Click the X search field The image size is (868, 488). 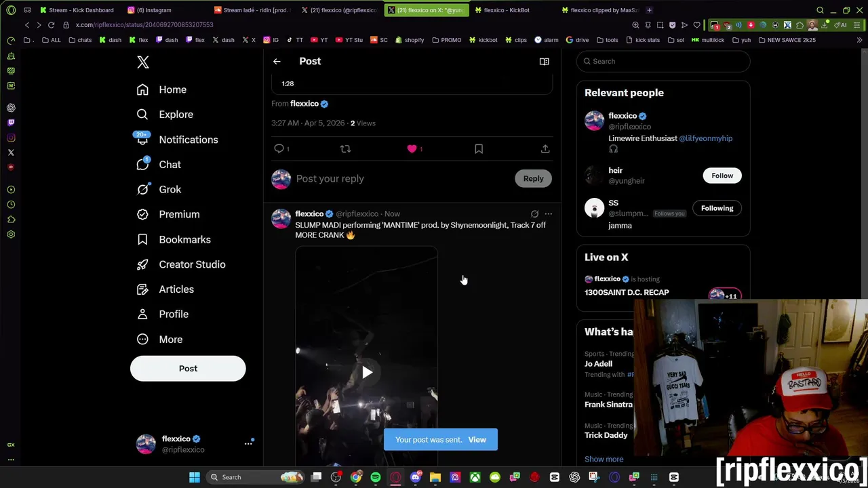pyautogui.click(x=663, y=62)
